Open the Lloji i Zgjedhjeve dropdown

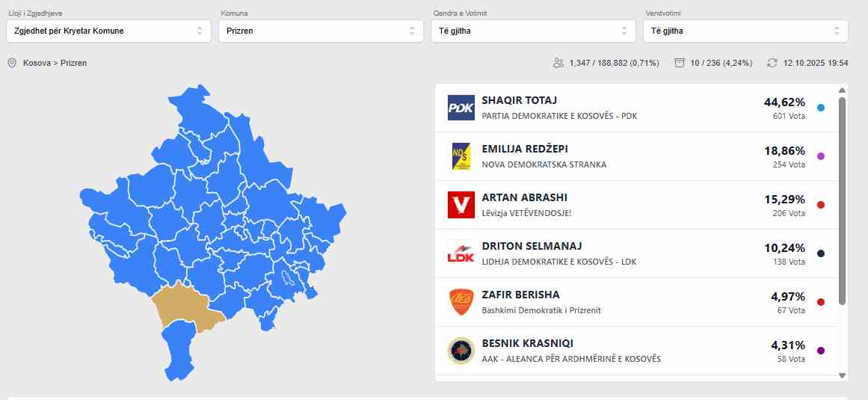click(x=108, y=31)
